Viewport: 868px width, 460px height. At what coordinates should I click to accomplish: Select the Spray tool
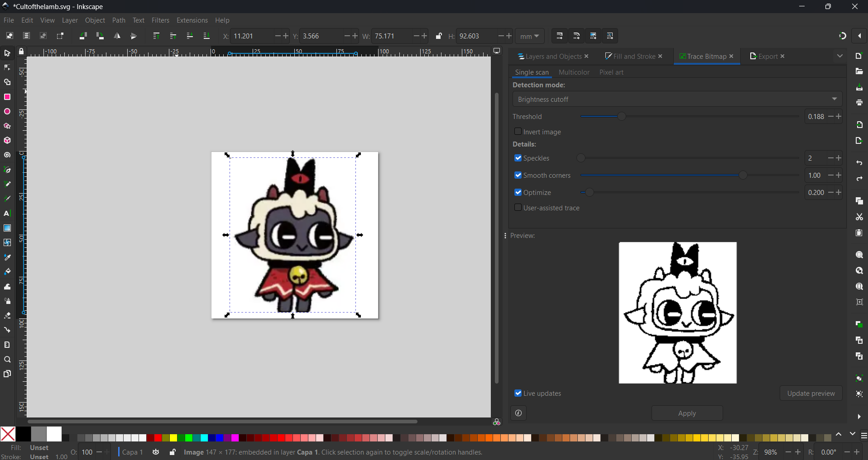point(7,301)
